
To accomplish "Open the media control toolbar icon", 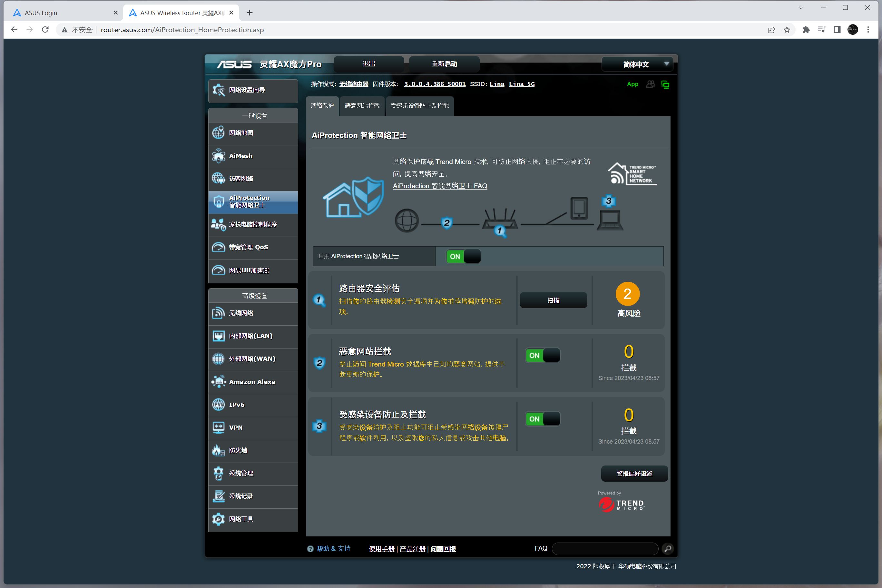I will [821, 30].
